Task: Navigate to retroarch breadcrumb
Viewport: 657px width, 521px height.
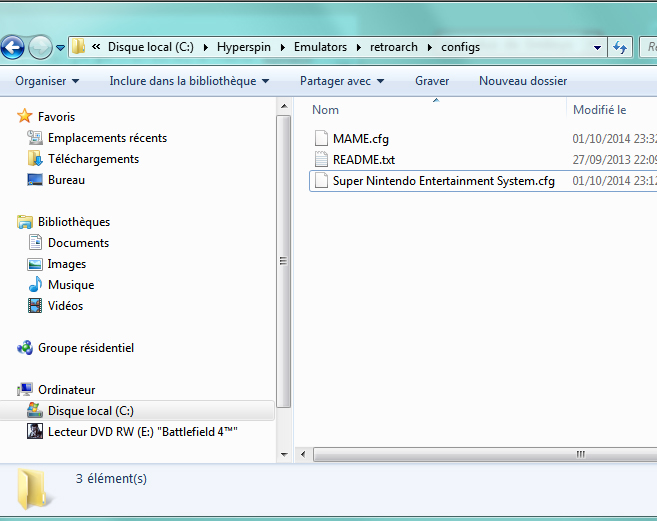Action: pos(394,47)
